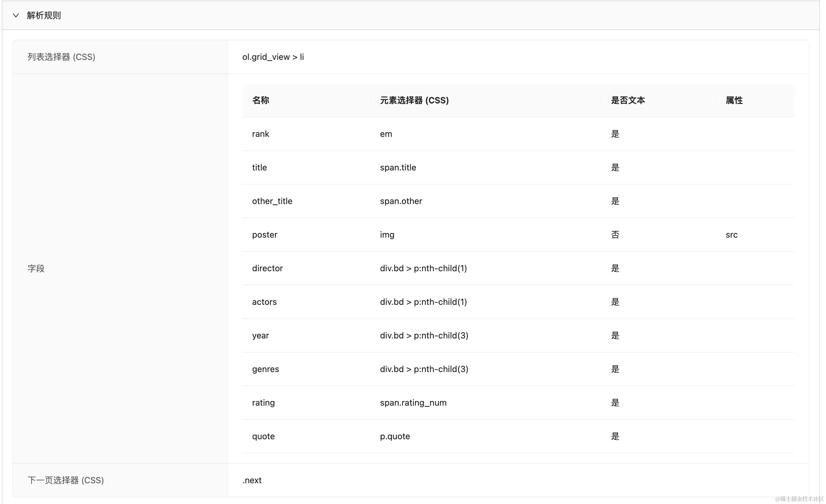Select the rank field row
Image resolution: width=826 pixels, height=504 pixels.
tap(261, 134)
